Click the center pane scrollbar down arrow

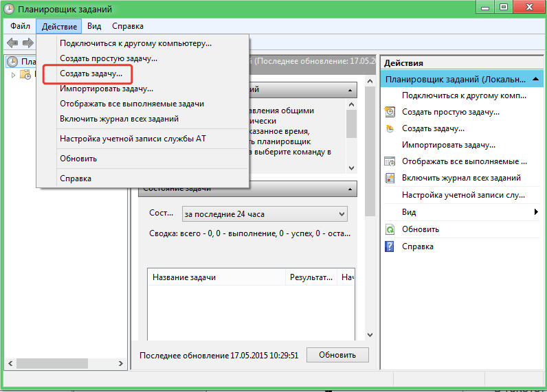pyautogui.click(x=370, y=335)
